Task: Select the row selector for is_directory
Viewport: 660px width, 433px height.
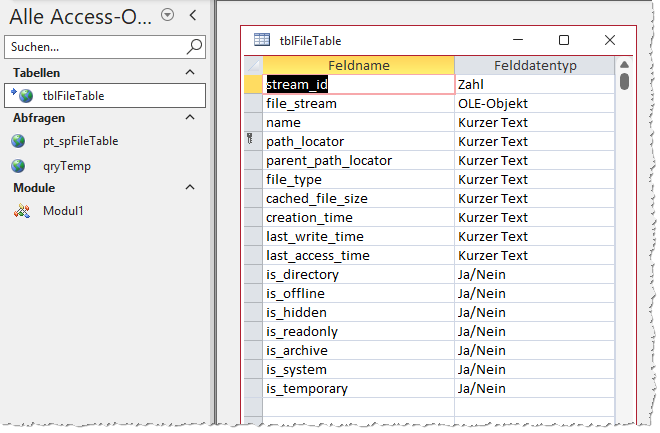Action: (x=253, y=274)
